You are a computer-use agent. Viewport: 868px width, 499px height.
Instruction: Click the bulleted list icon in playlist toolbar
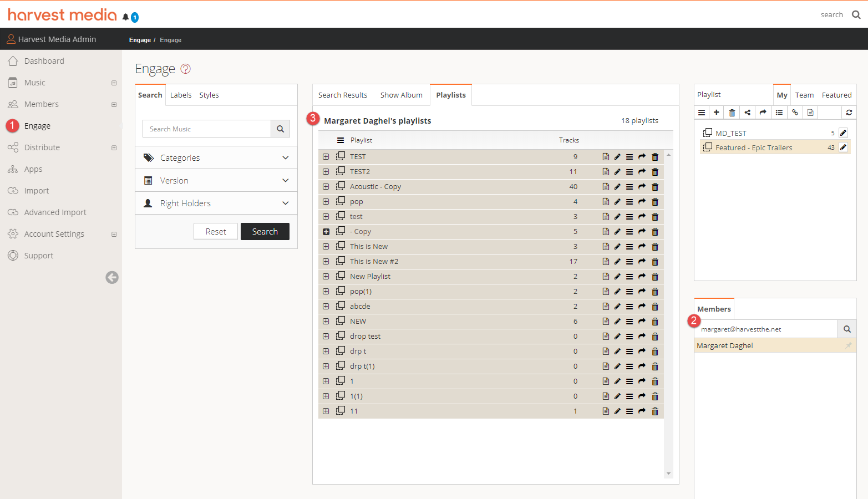[x=779, y=113]
